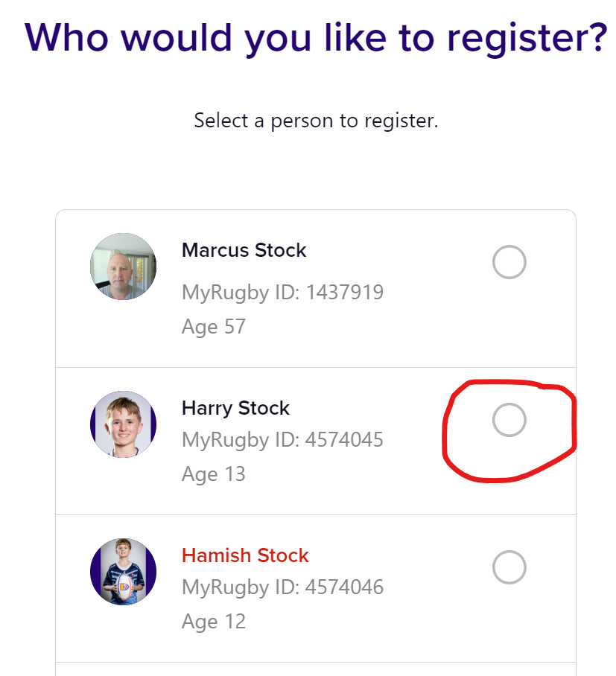Click Marcus Stock's profile photo
The image size is (616, 676).
click(124, 267)
